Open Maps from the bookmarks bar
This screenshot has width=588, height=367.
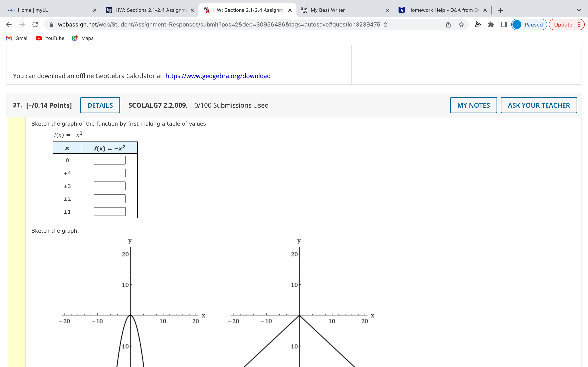point(83,38)
